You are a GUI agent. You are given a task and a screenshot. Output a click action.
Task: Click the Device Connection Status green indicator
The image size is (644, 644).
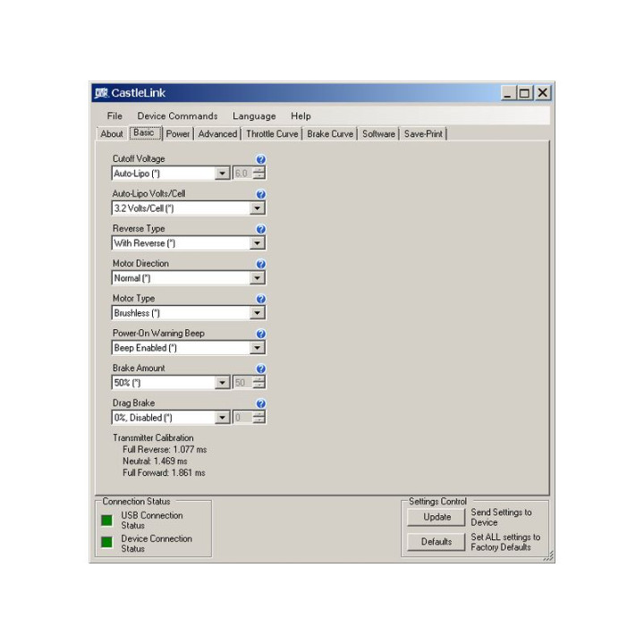coord(106,542)
